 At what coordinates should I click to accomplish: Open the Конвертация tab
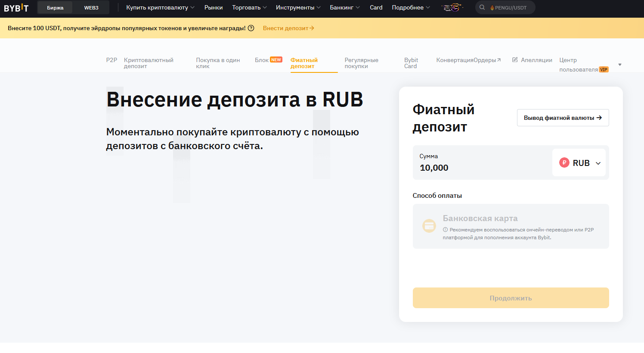pos(455,60)
